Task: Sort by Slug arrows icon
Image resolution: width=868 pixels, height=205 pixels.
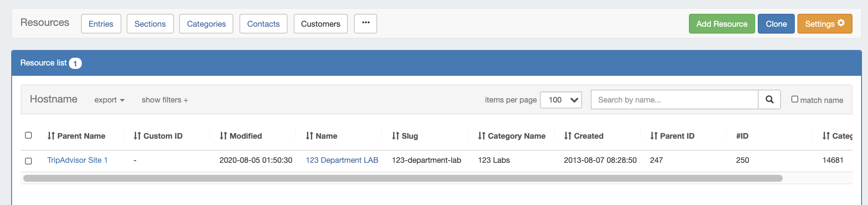Action: pyautogui.click(x=396, y=136)
